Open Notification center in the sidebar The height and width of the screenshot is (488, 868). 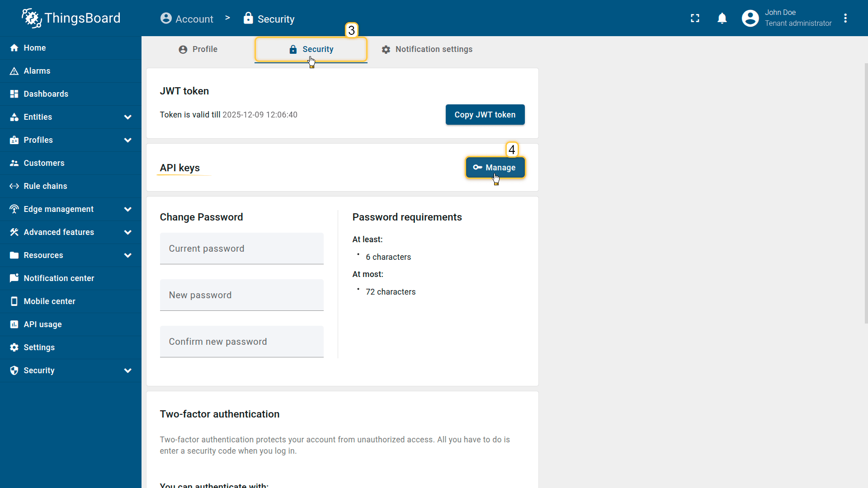[59, 278]
